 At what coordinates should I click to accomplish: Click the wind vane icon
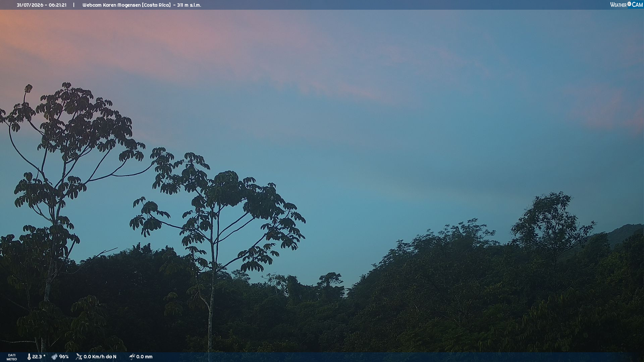point(79,357)
